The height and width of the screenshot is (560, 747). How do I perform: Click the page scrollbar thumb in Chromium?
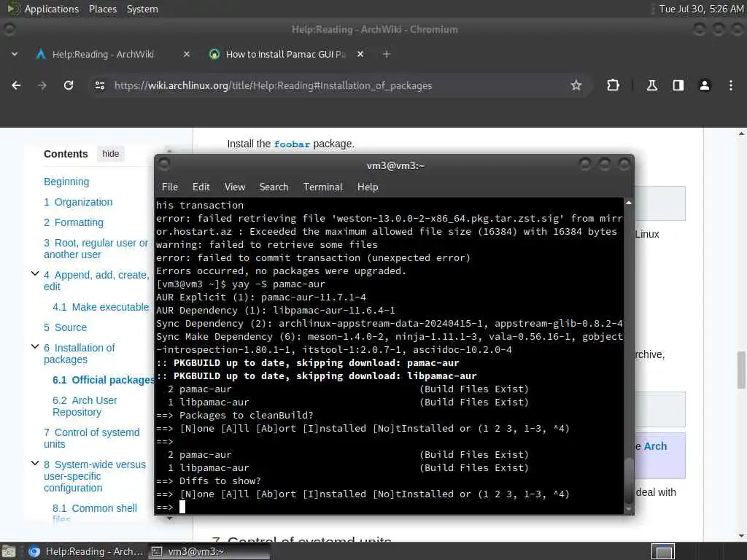pos(741,370)
